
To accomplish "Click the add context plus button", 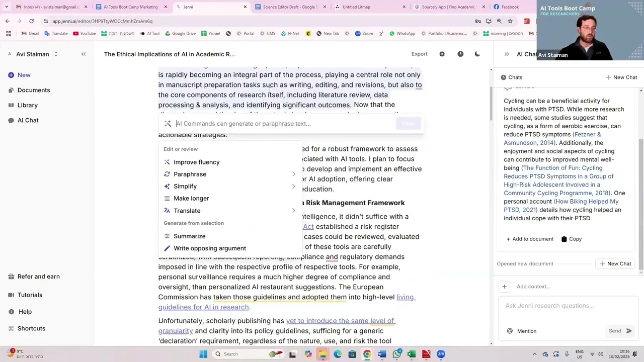I will coord(504,287).
